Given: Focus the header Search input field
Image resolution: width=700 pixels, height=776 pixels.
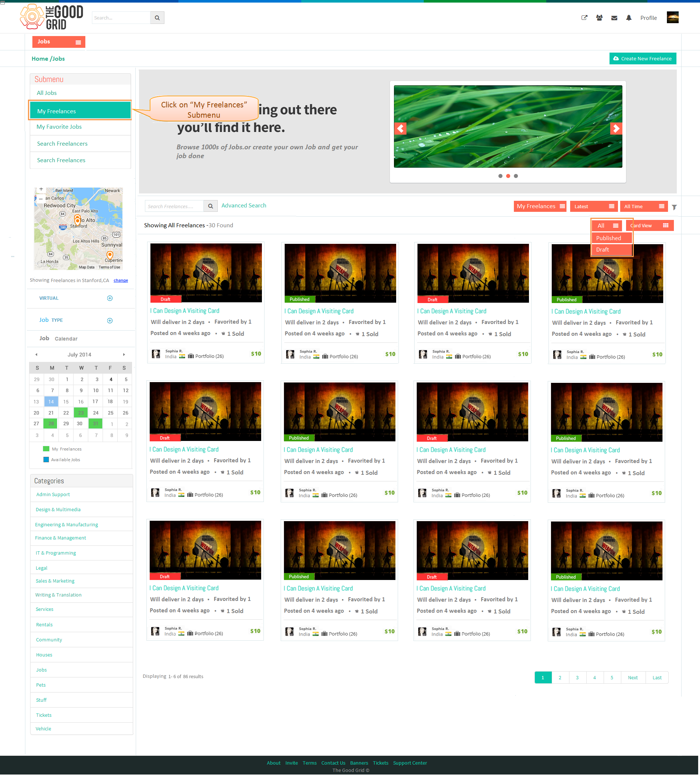Looking at the screenshot, I should tap(121, 18).
